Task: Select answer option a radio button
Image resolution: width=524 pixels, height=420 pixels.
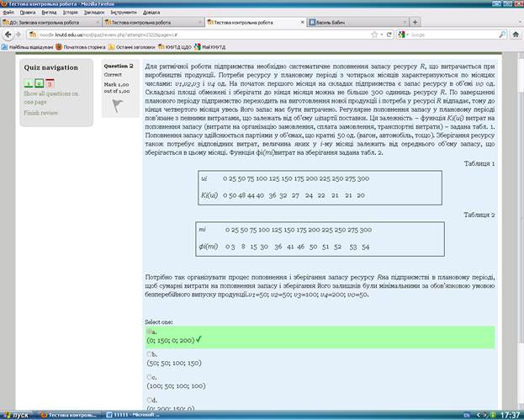Action: click(x=149, y=332)
